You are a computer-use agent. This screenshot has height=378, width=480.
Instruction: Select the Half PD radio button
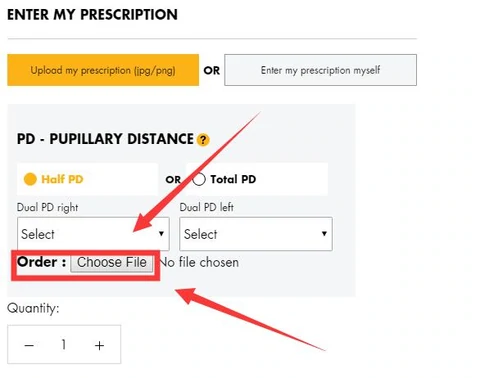pos(30,179)
